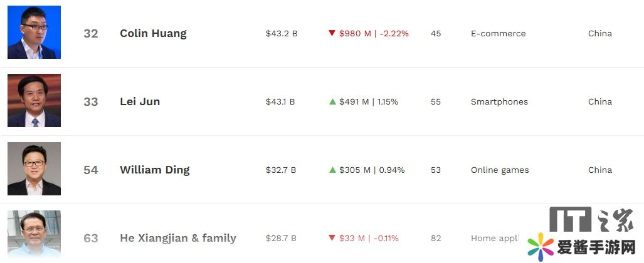
Task: Click William Ding's profile photo
Action: pyautogui.click(x=34, y=169)
